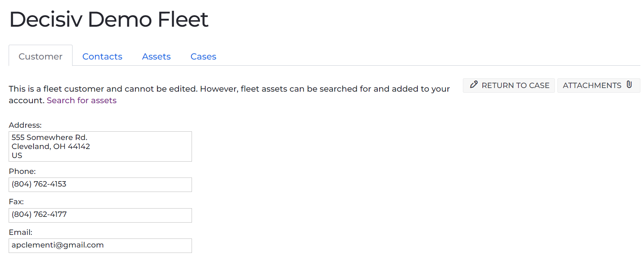Click the paperclip icon on Attachments

629,85
